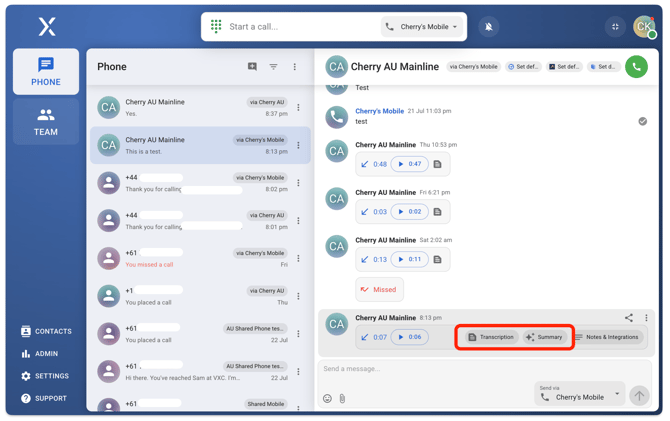
Task: Attach a file with the paperclip
Action: [342, 399]
